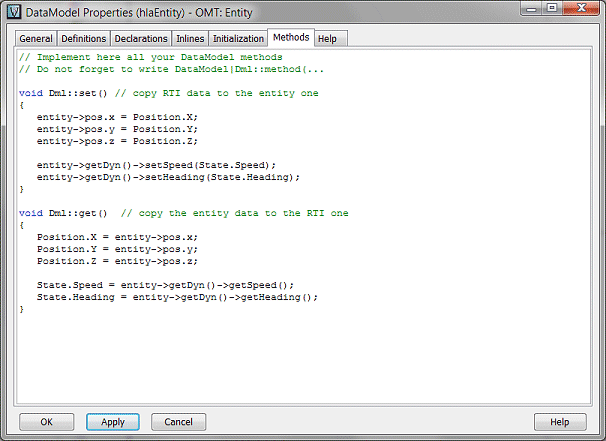Viewport: 606px width, 441px height.
Task: Go to the Inlines tab
Action: pyautogui.click(x=190, y=38)
